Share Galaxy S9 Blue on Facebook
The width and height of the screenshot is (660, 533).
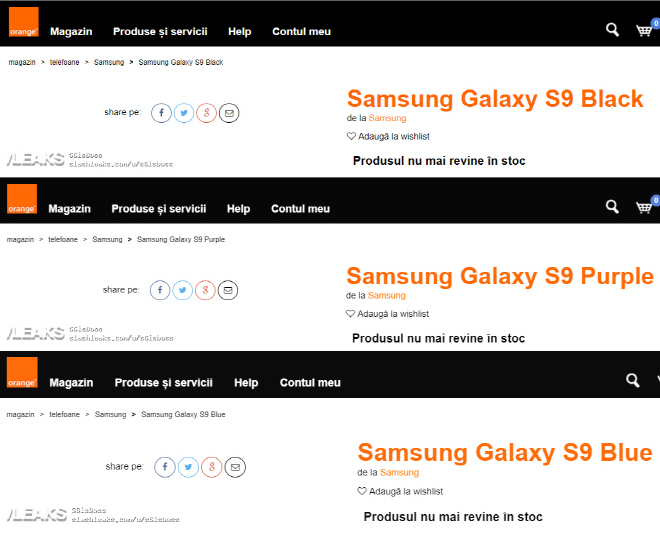pyautogui.click(x=165, y=467)
